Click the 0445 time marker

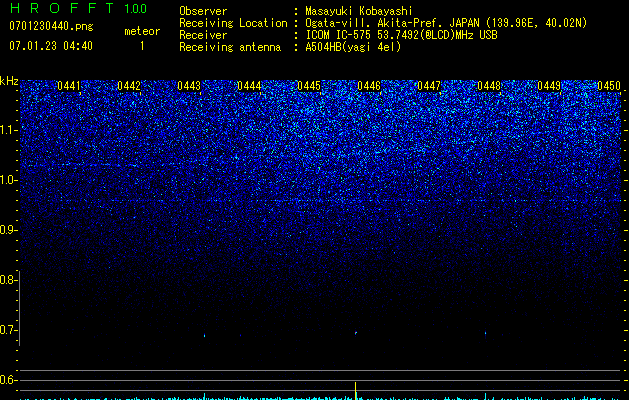click(x=308, y=86)
